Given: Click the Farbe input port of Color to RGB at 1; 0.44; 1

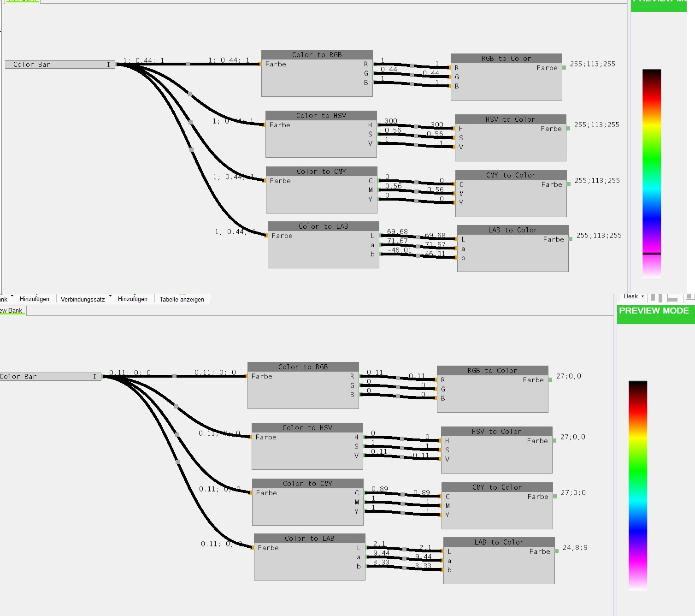Looking at the screenshot, I should coord(260,64).
